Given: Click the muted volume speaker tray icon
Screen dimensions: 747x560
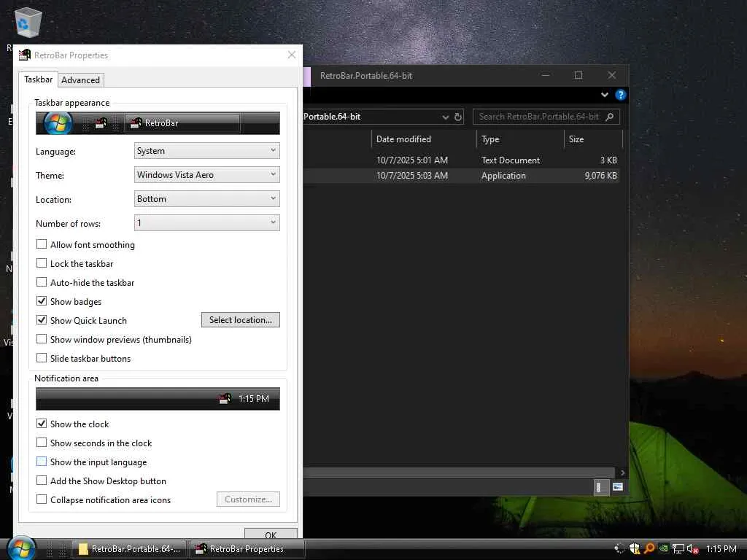Looking at the screenshot, I should pos(692,549).
